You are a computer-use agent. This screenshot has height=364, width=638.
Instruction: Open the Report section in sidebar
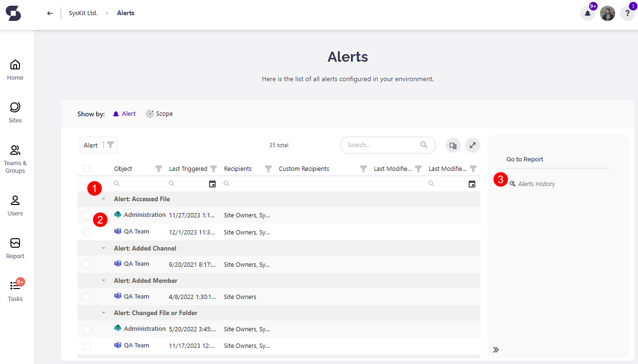click(15, 248)
